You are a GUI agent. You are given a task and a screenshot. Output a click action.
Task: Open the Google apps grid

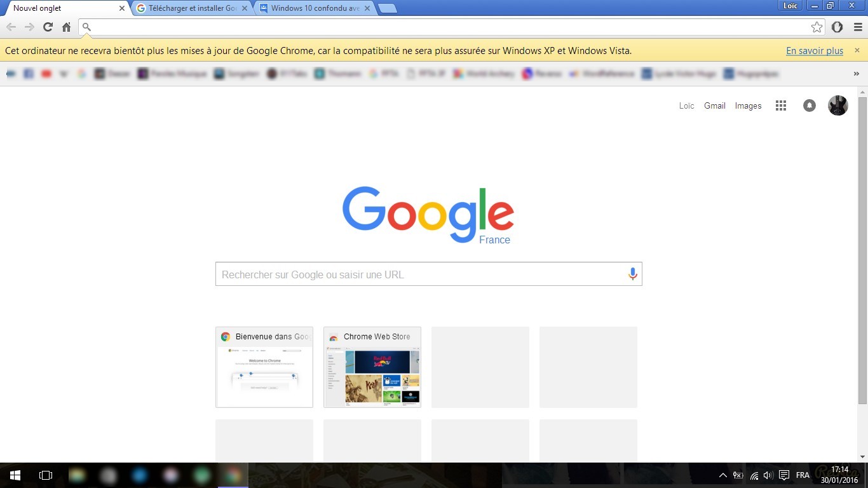pos(781,105)
